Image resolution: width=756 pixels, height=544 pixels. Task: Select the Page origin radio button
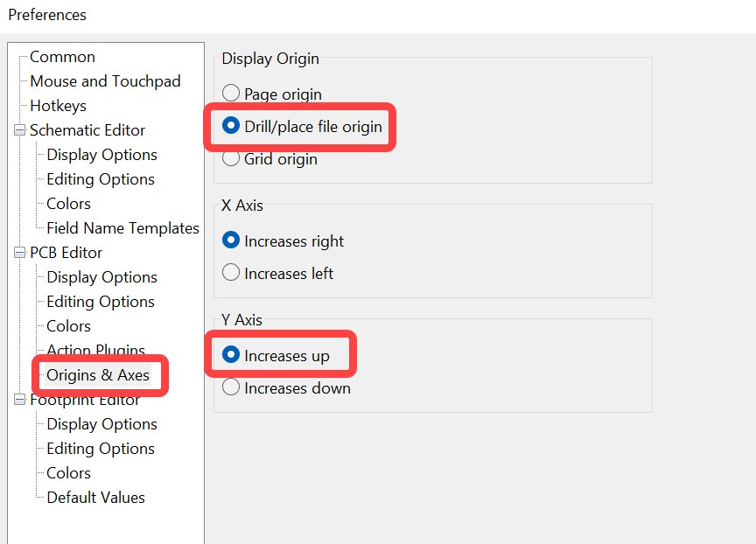(x=231, y=94)
